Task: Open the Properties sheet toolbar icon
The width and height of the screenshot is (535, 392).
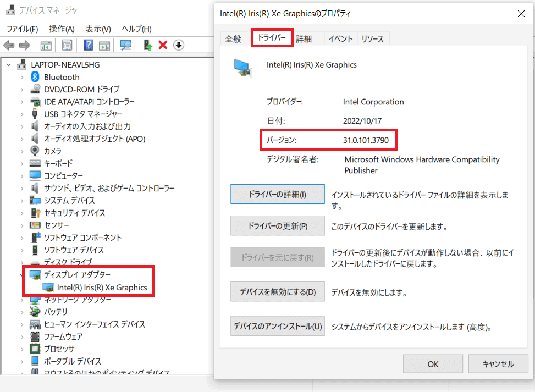Action: [x=67, y=45]
